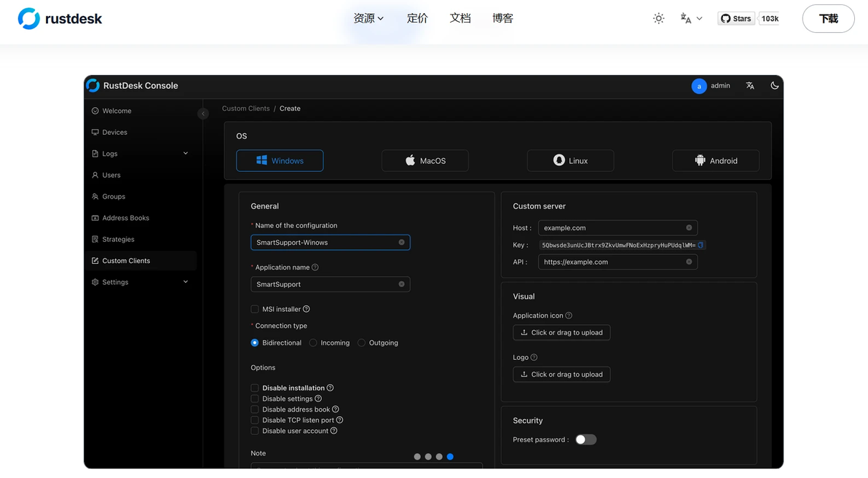Viewport: 868px width, 478px height.
Task: Open the 博客 blog page
Action: point(502,18)
